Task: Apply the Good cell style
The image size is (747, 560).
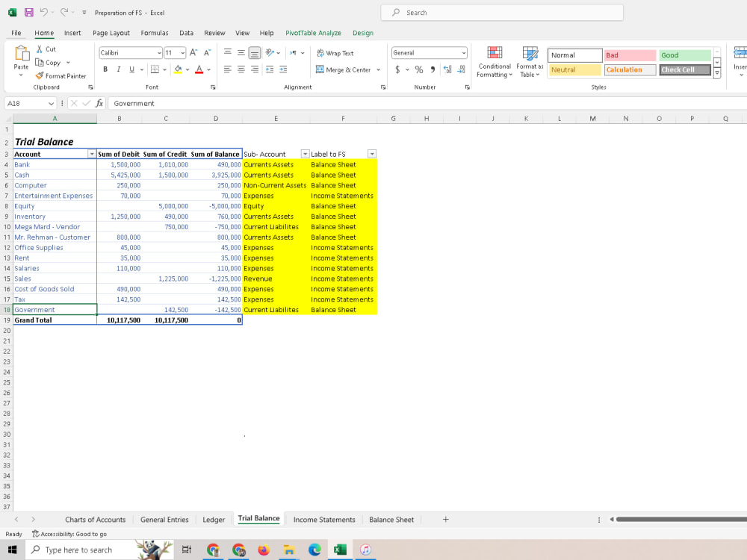Action: click(x=685, y=55)
